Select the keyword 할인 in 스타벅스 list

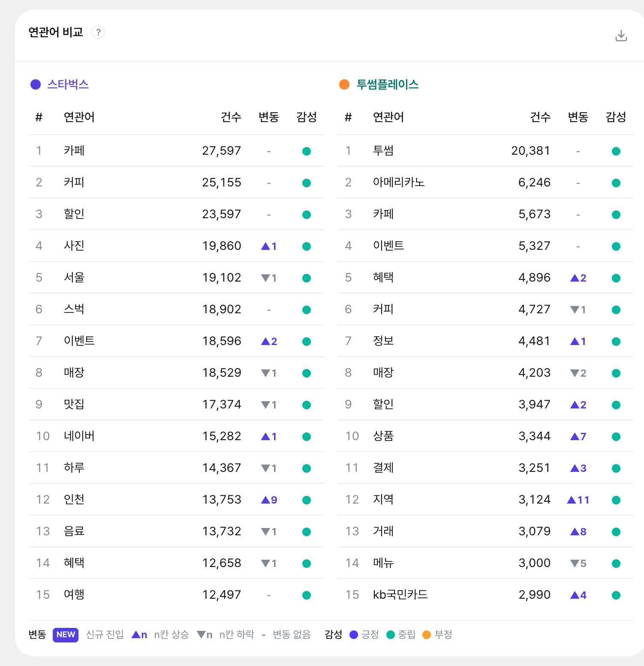pyautogui.click(x=74, y=214)
